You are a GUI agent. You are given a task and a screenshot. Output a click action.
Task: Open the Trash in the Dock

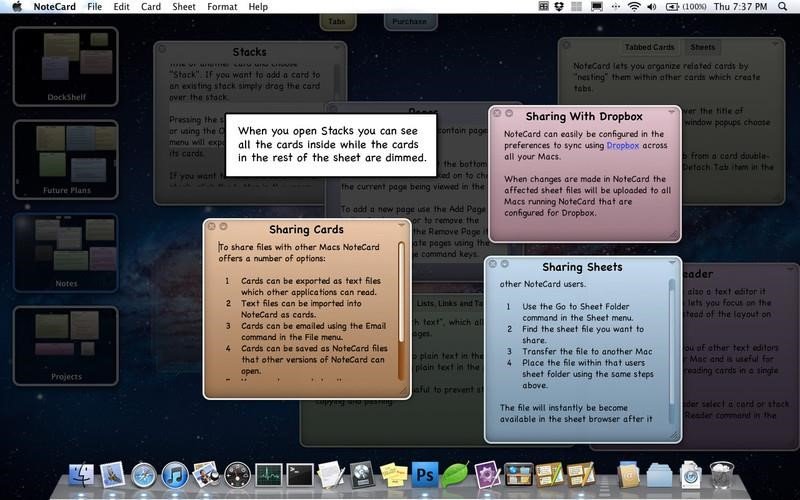722,474
